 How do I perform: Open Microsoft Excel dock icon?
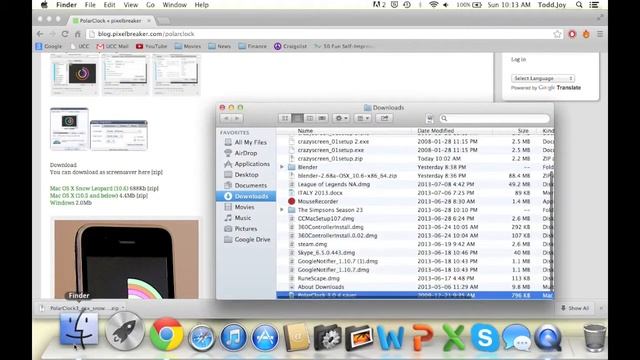point(453,338)
